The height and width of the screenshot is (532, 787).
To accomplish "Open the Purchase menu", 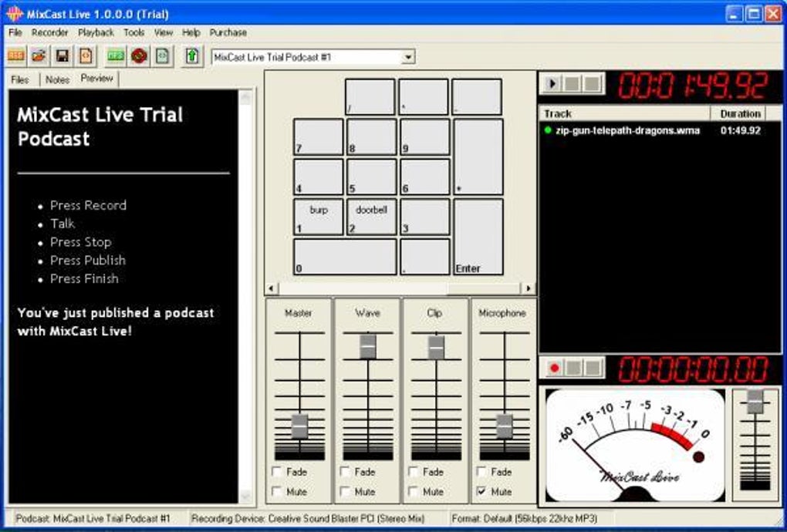I will 228,32.
